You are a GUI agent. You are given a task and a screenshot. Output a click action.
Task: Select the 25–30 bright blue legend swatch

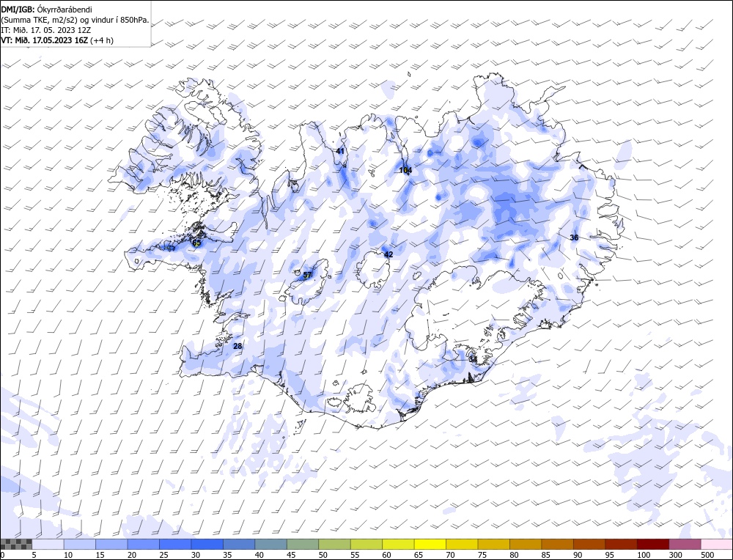(175, 544)
